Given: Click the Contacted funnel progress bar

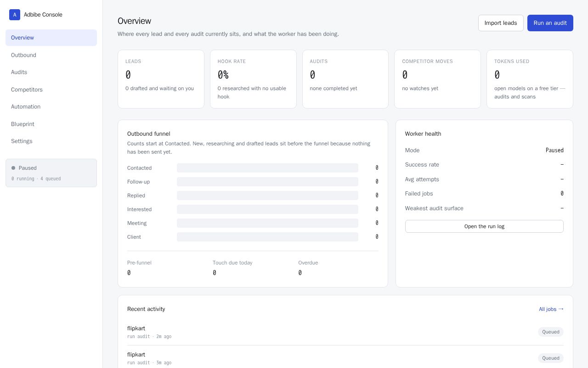Looking at the screenshot, I should click(267, 168).
